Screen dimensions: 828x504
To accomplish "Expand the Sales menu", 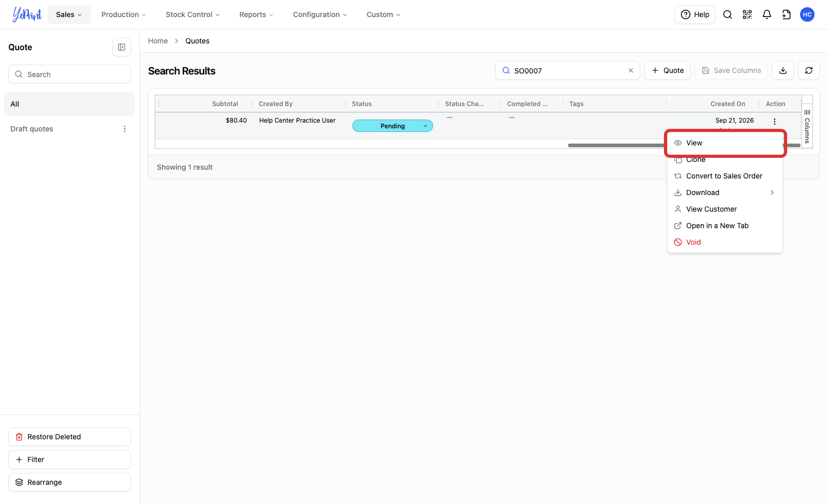I will tap(69, 14).
